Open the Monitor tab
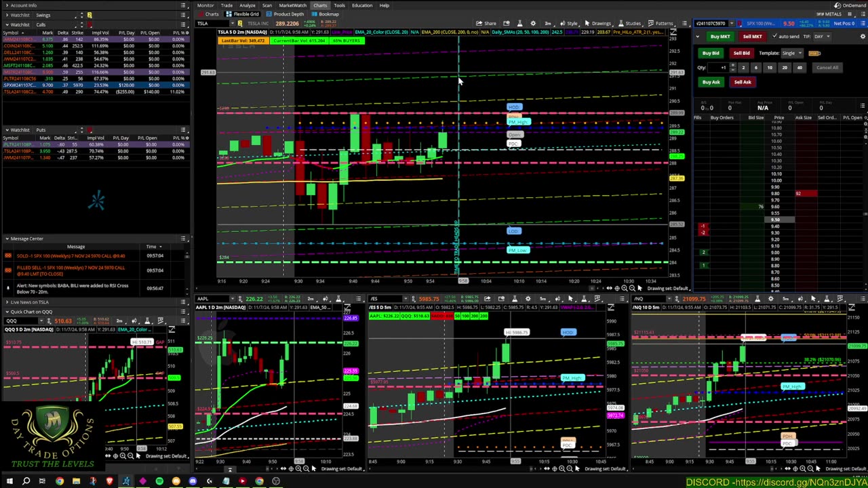This screenshot has width=868, height=488. point(205,5)
